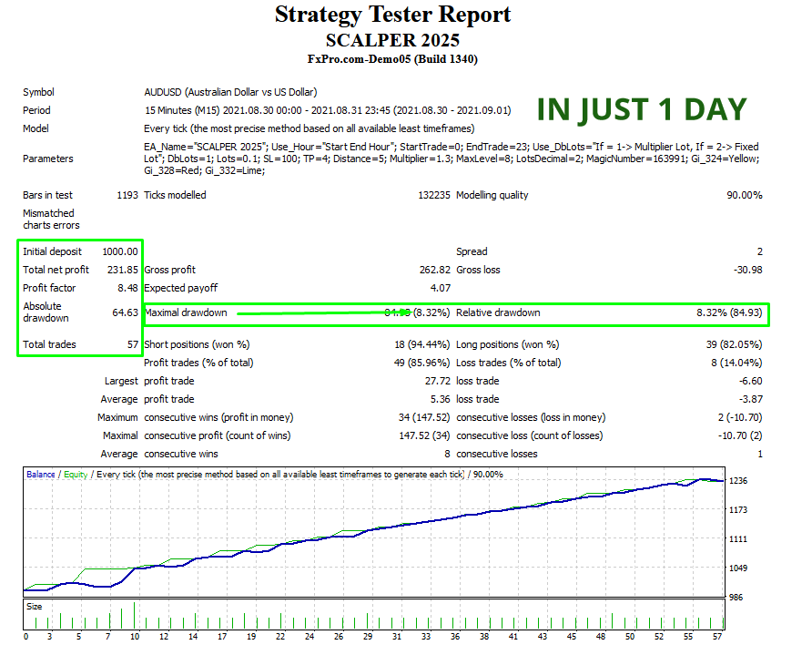
Task: Click the Balance legend label in chart
Action: (x=40, y=475)
